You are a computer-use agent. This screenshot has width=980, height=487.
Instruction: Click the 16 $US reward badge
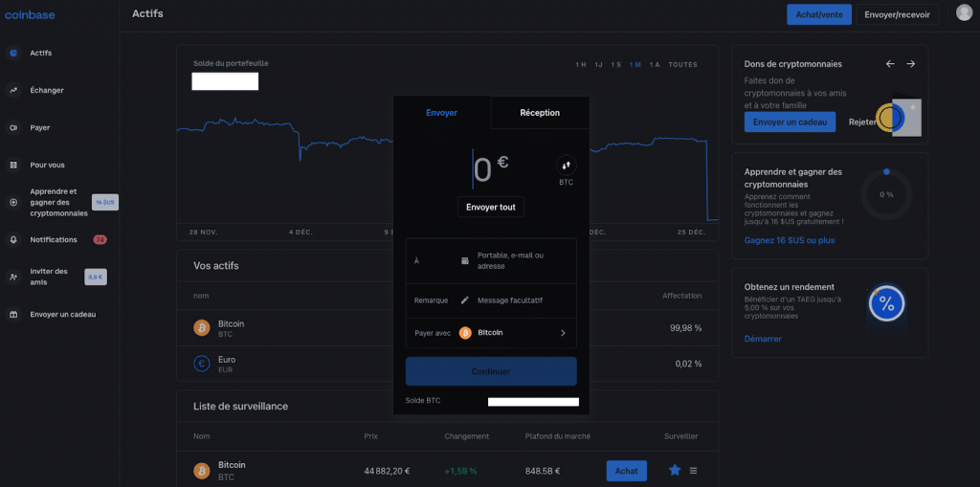(x=105, y=203)
